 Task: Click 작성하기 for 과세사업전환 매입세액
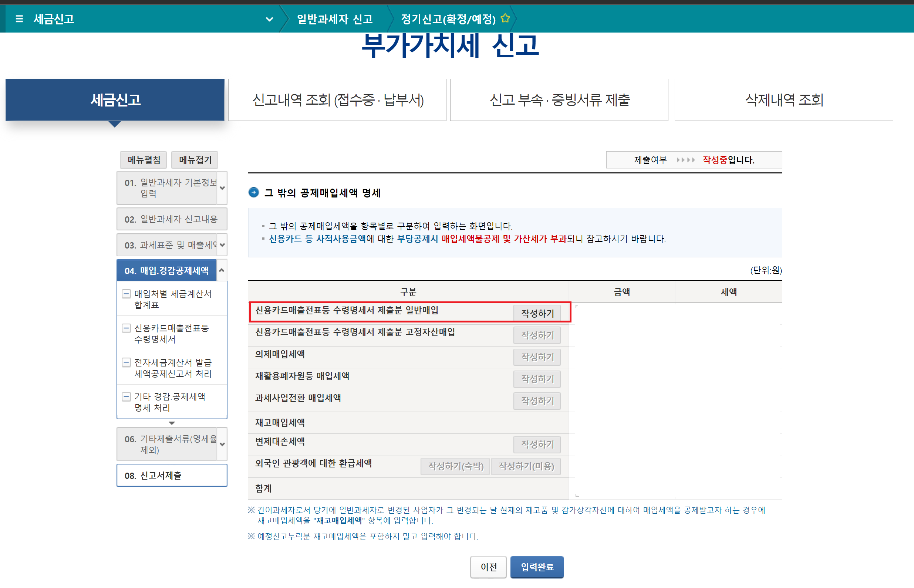[537, 400]
